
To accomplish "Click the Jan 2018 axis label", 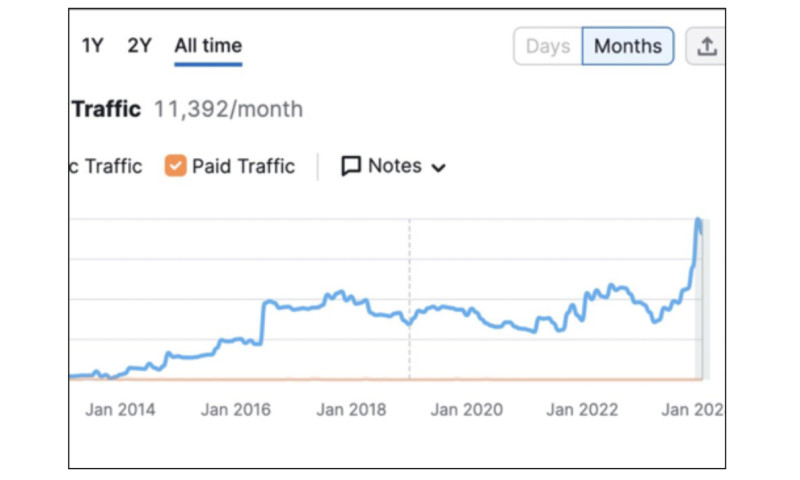I will click(x=352, y=409).
